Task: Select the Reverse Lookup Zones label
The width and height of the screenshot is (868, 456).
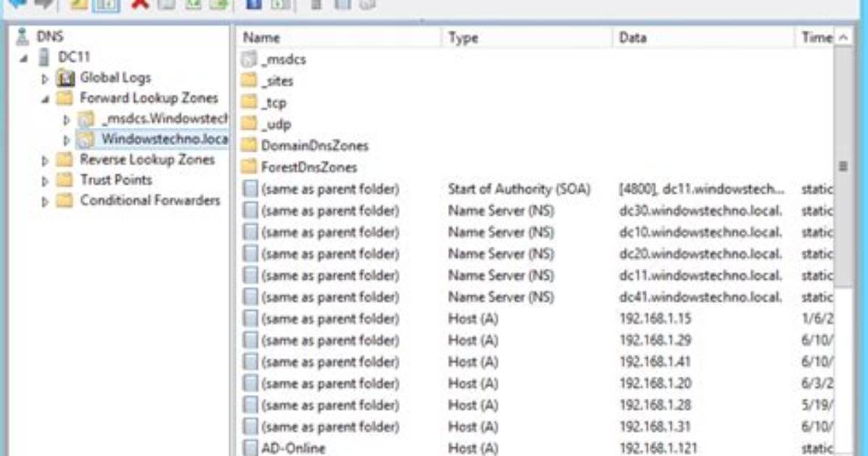Action: tap(147, 160)
